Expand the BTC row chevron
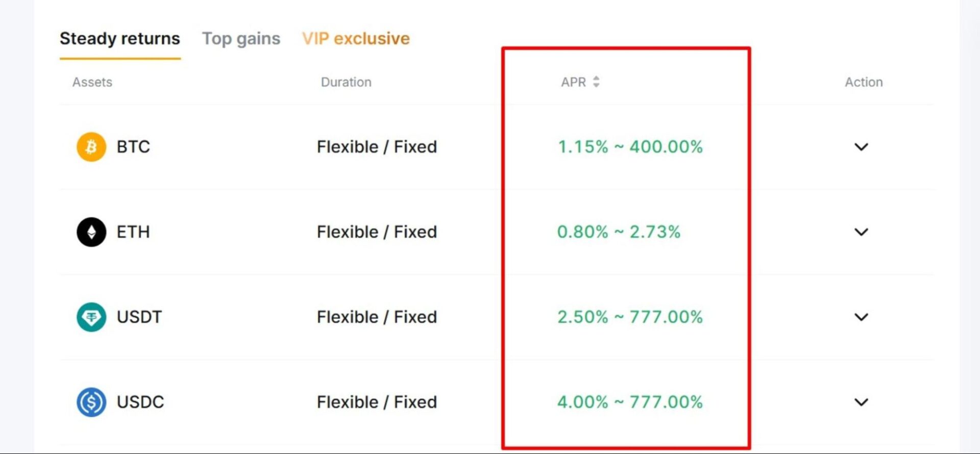Screen dimensions: 980x454 pyautogui.click(x=861, y=147)
